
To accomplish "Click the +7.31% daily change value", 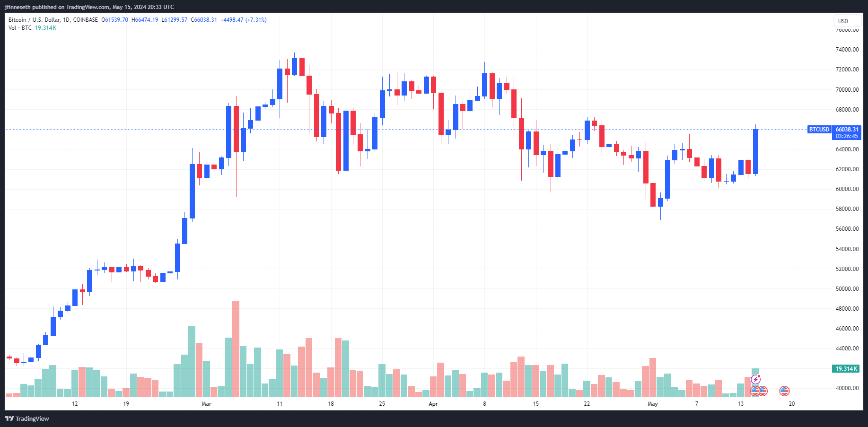I will pyautogui.click(x=256, y=20).
